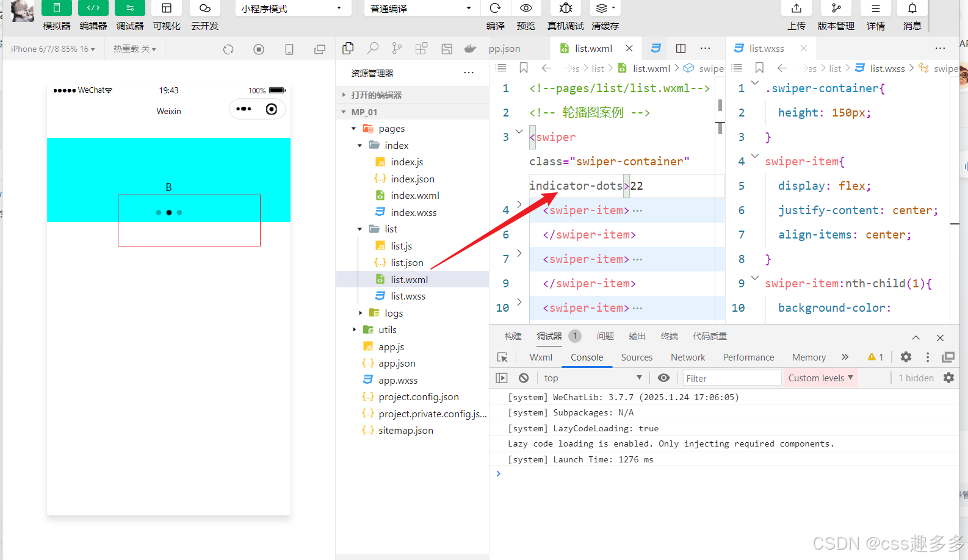Image resolution: width=968 pixels, height=560 pixels.
Task: Open DevTools settings gear icon
Action: (x=906, y=357)
